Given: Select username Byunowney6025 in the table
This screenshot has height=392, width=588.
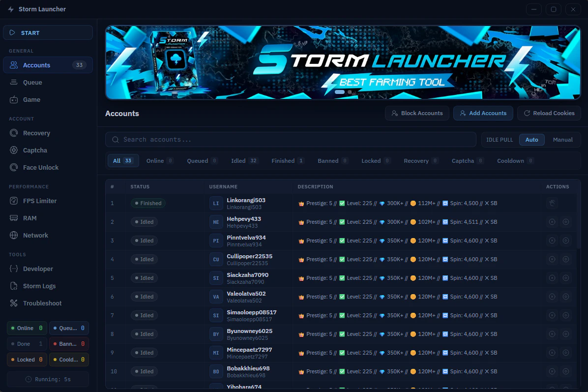Looking at the screenshot, I should (x=249, y=331).
